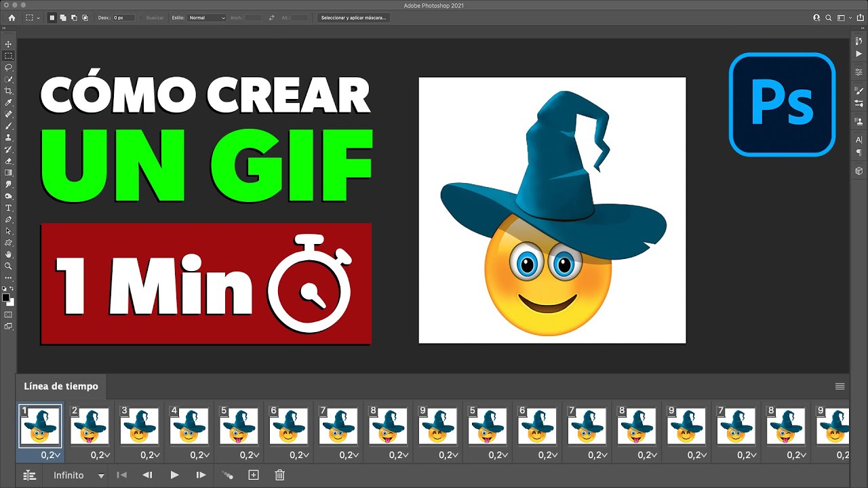The image size is (868, 488).
Task: Click Seleccionar y aplicar máscara button
Action: pos(353,18)
